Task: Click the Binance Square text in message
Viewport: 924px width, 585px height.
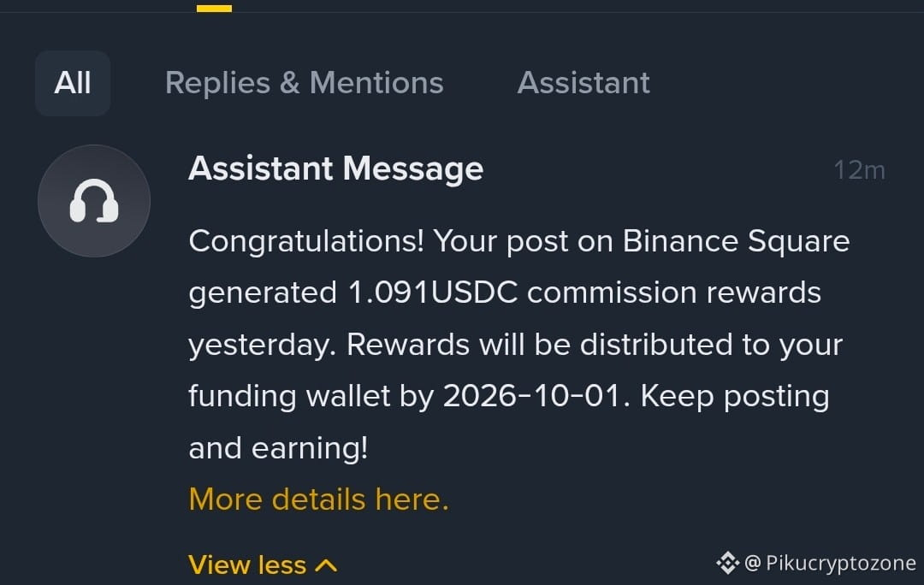Action: 736,241
